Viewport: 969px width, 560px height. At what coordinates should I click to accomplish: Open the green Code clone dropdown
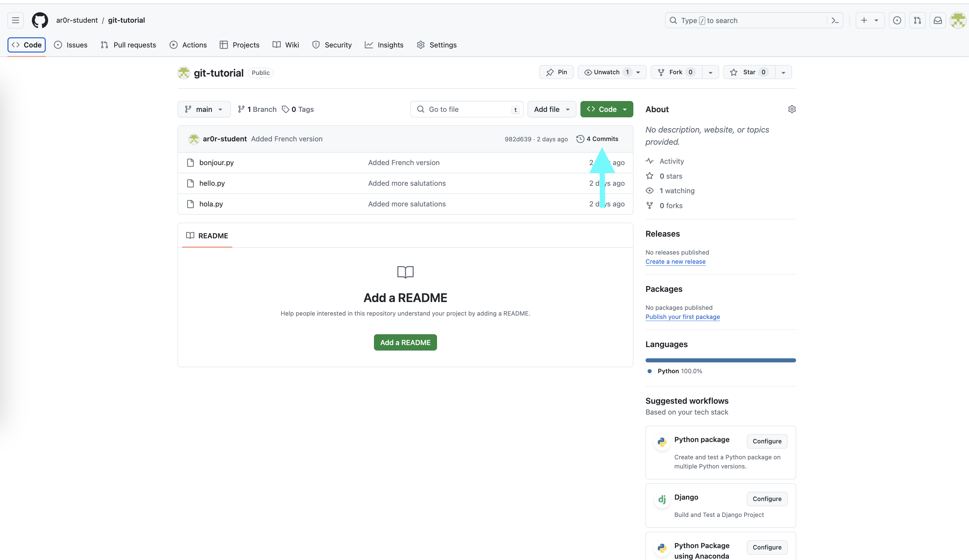(607, 109)
